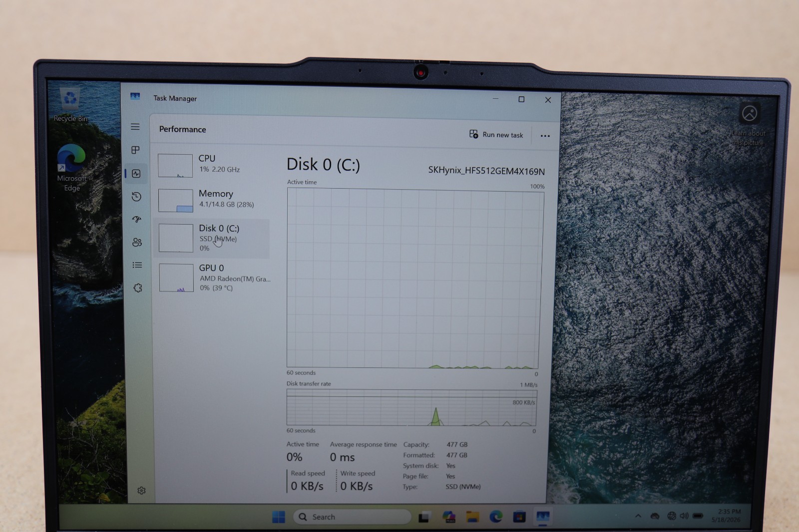Click the SKHynix_HFS512GEM4X169N model text

click(x=486, y=171)
